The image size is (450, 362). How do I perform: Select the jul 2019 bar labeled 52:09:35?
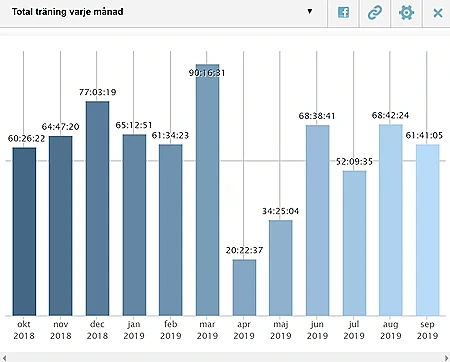(354, 243)
